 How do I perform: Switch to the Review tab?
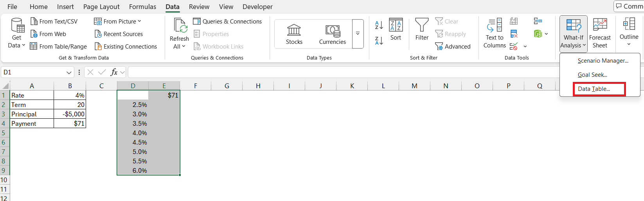coord(199,7)
